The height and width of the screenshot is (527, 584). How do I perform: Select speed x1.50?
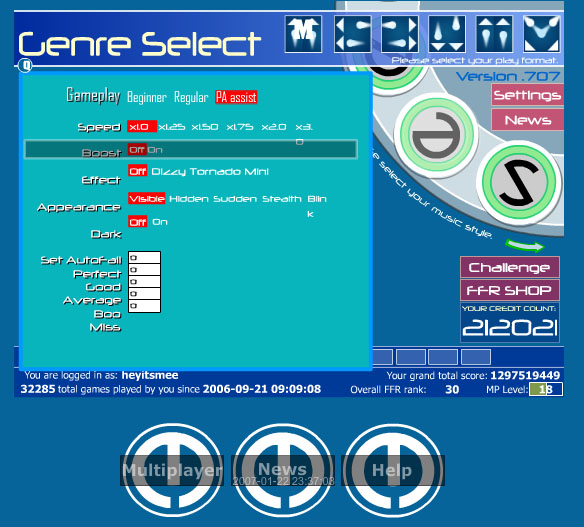tap(205, 127)
